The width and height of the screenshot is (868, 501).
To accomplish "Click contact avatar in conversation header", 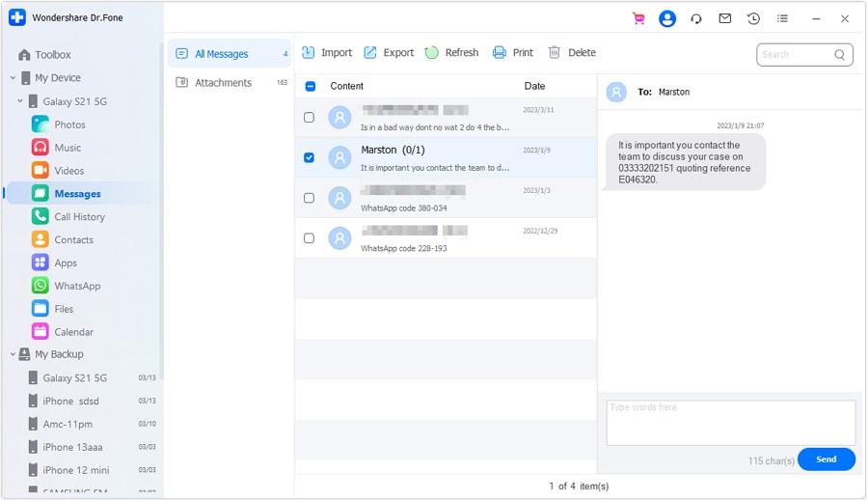I will [616, 92].
